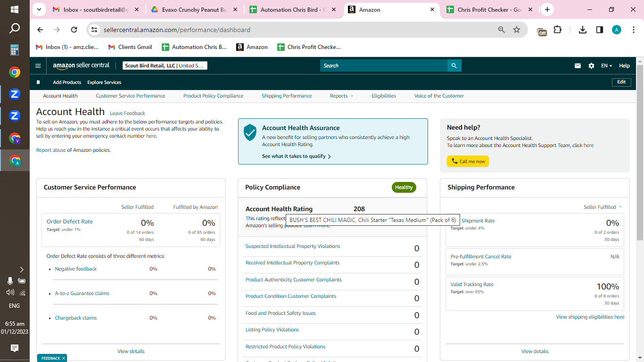Screen dimensions: 644x362
Task: Reload the Seller Central page
Action: 74,30
